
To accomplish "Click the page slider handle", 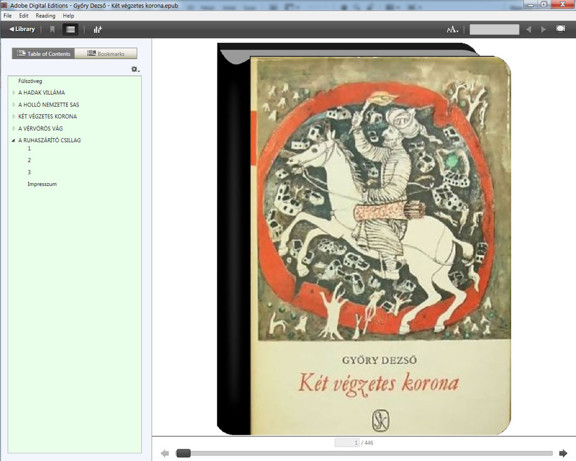I will coord(183,453).
